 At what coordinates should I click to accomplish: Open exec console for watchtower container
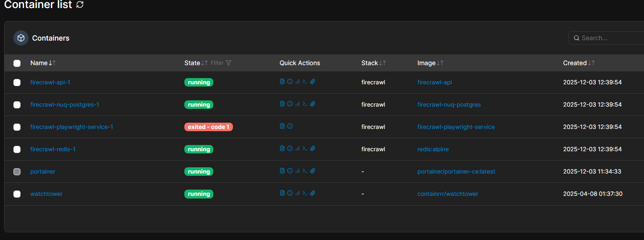coord(305,193)
